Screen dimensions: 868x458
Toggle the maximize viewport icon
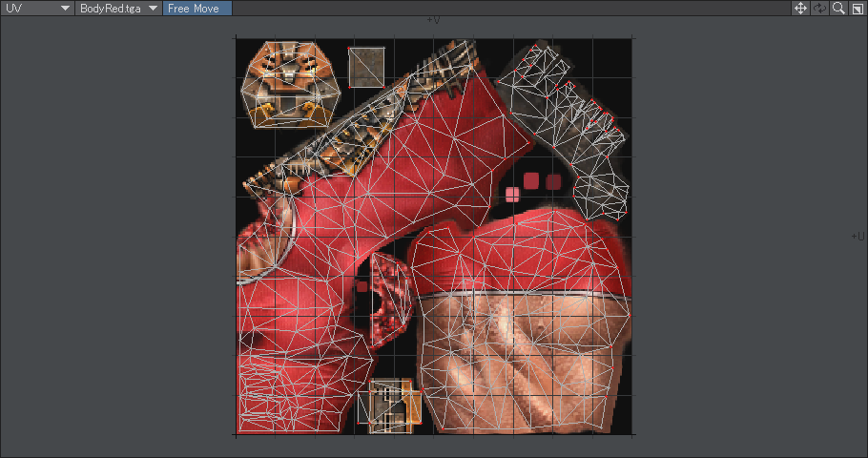[x=858, y=8]
